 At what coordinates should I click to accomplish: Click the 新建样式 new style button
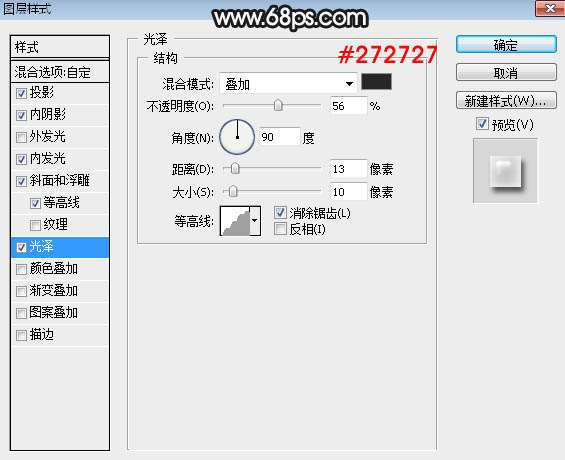tap(506, 101)
